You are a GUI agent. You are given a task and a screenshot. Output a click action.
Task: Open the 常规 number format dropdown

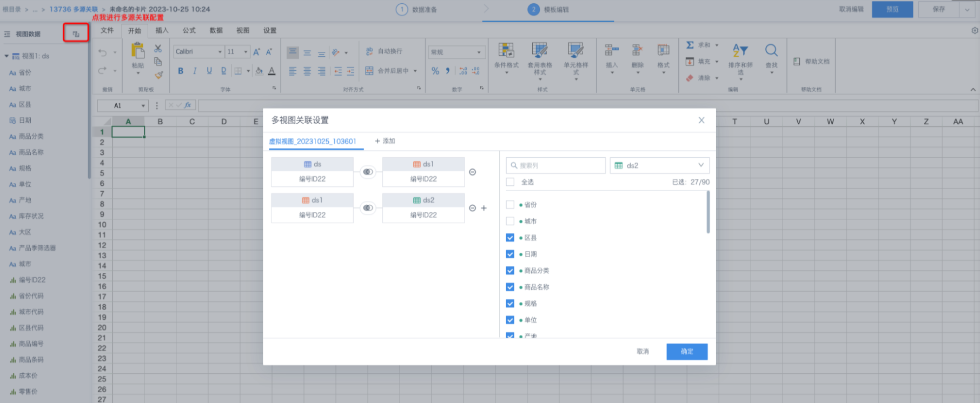479,52
